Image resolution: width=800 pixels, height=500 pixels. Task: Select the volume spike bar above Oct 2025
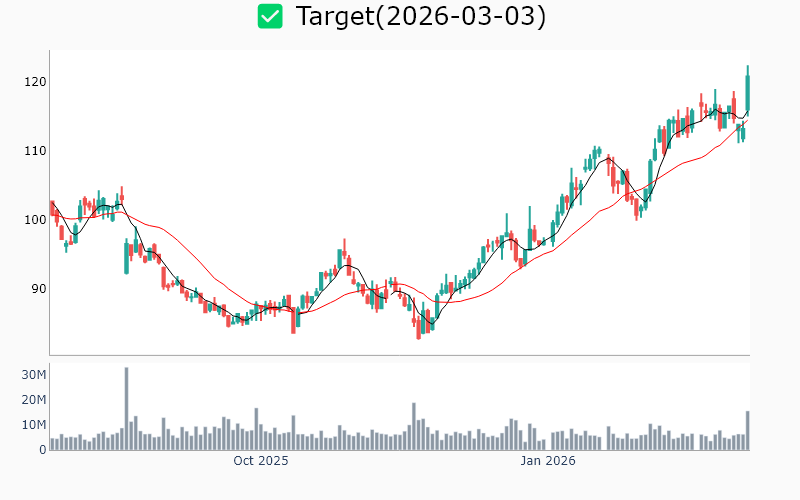click(257, 428)
